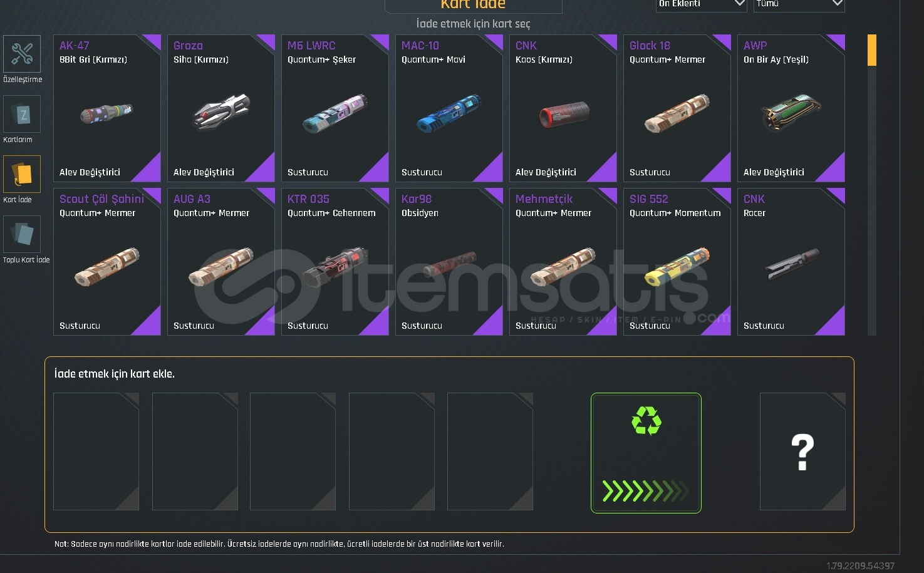Image resolution: width=924 pixels, height=573 pixels.
Task: Expand the Ön Eklenti dropdown
Action: [701, 5]
